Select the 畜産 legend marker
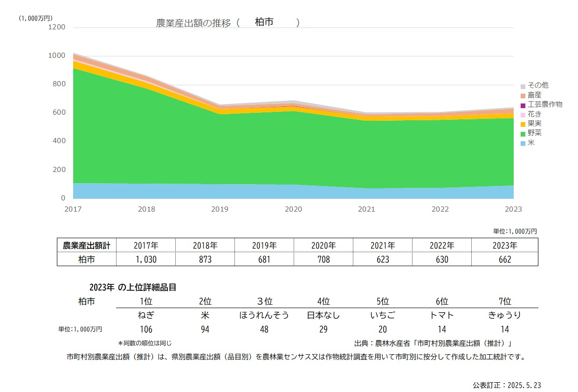 524,95
